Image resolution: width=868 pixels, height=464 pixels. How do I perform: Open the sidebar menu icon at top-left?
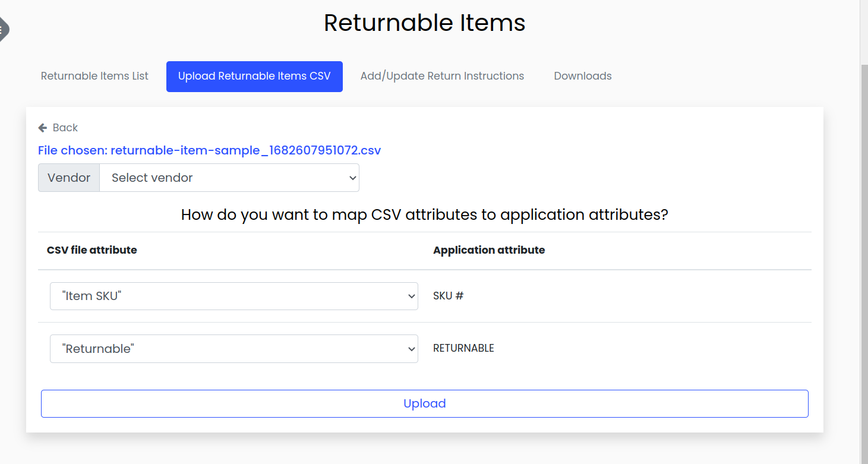(3, 29)
